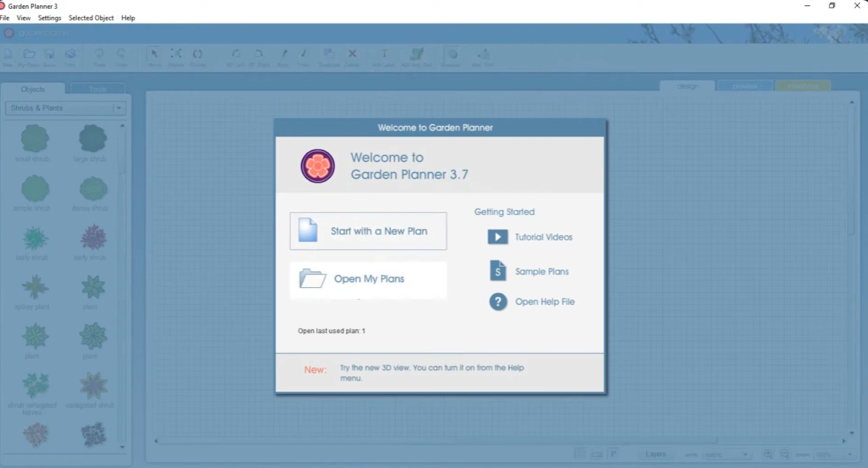868x468 pixels.
Task: Expand the Shrubs & Plants category dropdown
Action: [66, 108]
